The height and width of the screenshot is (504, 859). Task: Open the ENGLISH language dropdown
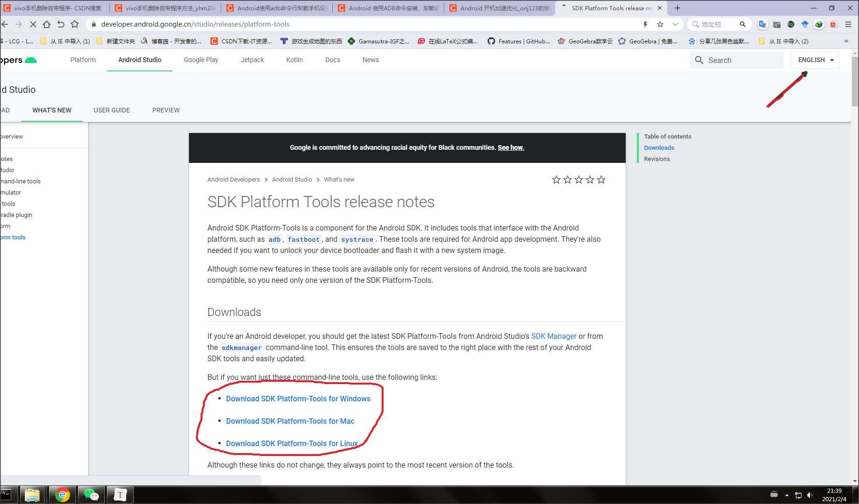815,60
